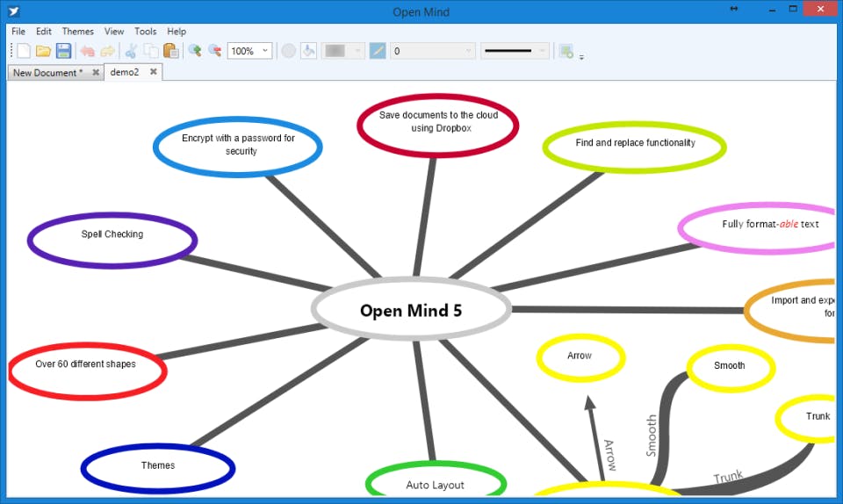Create a new document from the toolbar
Screen dimensions: 843x504
pyautogui.click(x=24, y=51)
